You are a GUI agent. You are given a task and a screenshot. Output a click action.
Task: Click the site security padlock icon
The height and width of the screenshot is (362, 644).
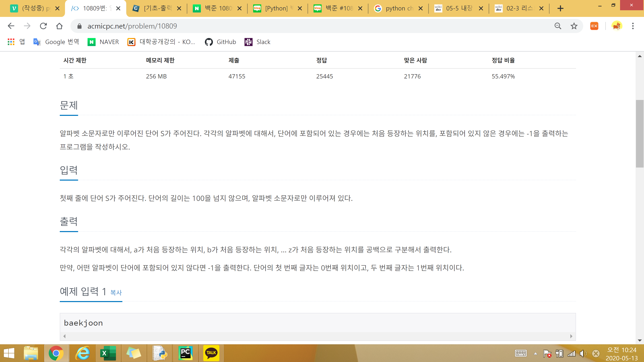coord(79,26)
